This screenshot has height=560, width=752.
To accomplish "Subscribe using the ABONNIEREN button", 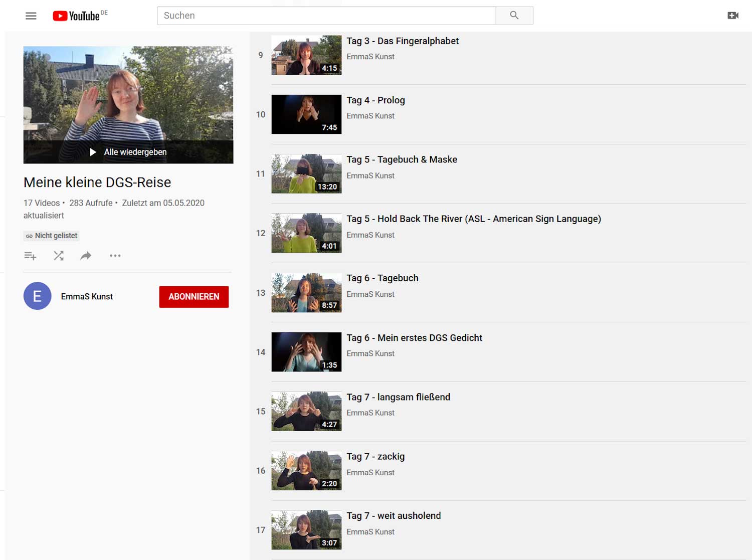I will click(194, 297).
